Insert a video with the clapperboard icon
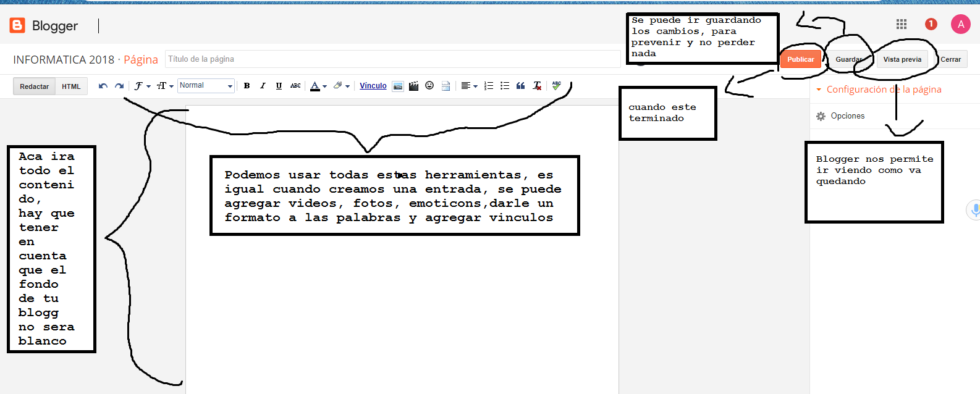The height and width of the screenshot is (394, 980). click(x=413, y=86)
